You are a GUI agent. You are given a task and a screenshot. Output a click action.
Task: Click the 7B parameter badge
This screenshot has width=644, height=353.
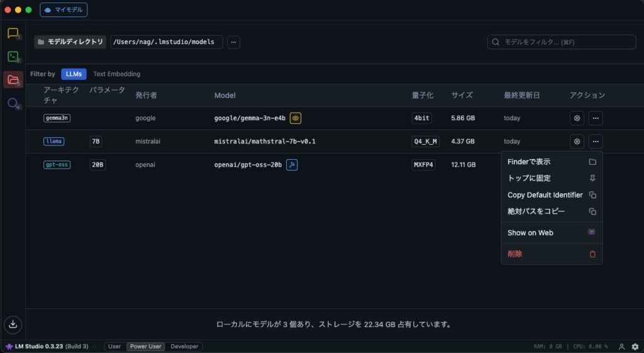click(96, 142)
